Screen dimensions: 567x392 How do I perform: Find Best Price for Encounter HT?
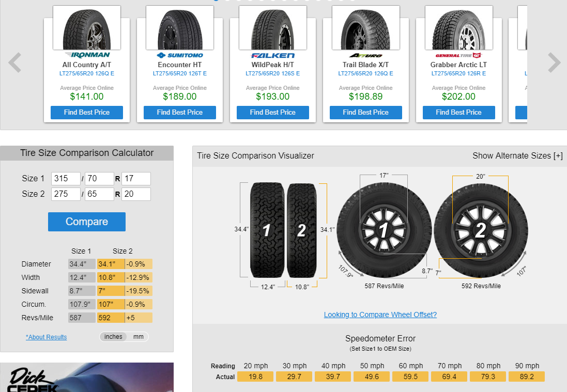180,113
